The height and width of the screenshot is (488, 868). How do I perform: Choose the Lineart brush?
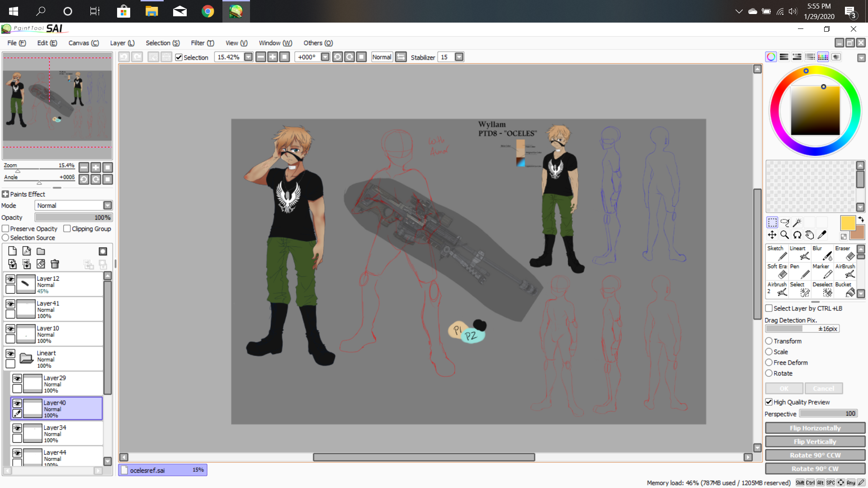[x=800, y=253]
